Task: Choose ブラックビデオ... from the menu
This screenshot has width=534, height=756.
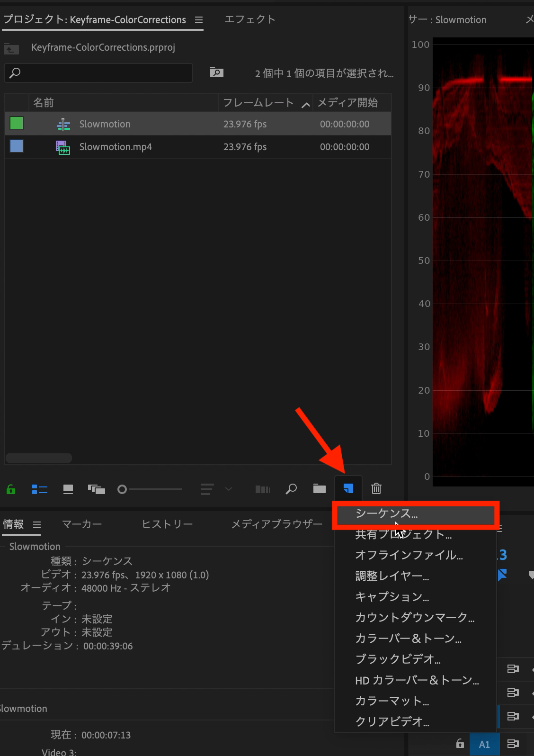Action: [x=415, y=659]
